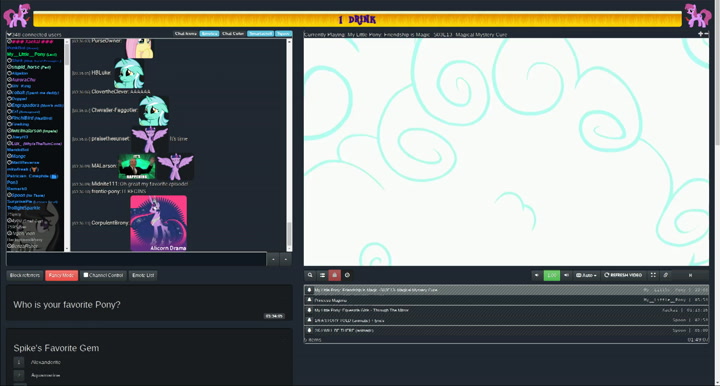The height and width of the screenshot is (386, 720).
Task: Collapse the connected users list chevron
Action: point(9,34)
